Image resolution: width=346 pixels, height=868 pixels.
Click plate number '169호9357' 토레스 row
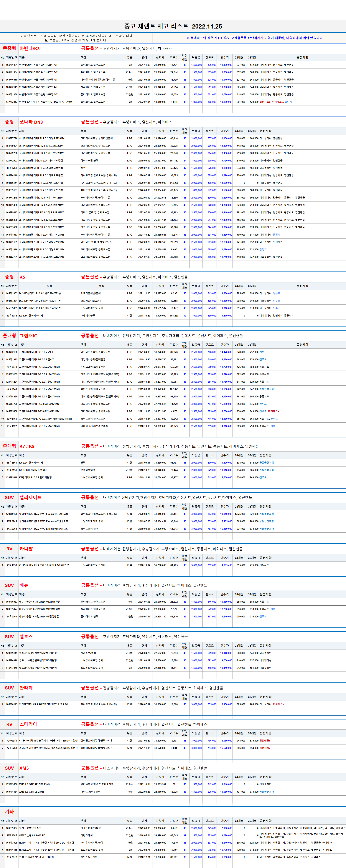tap(12, 828)
